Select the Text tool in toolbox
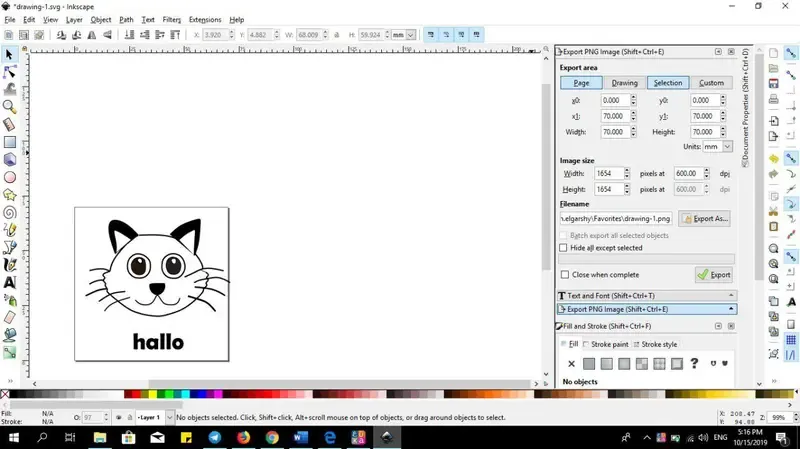Image resolution: width=800 pixels, height=449 pixels. (x=10, y=282)
